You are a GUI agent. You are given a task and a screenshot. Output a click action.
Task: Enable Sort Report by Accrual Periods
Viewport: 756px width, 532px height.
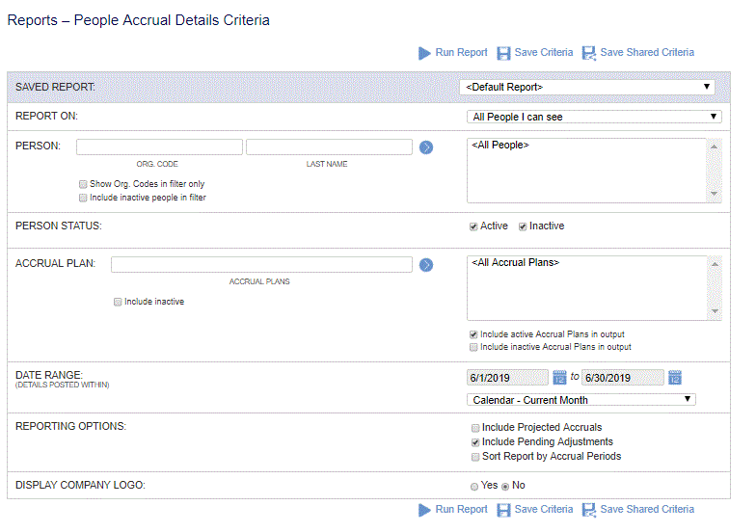475,457
